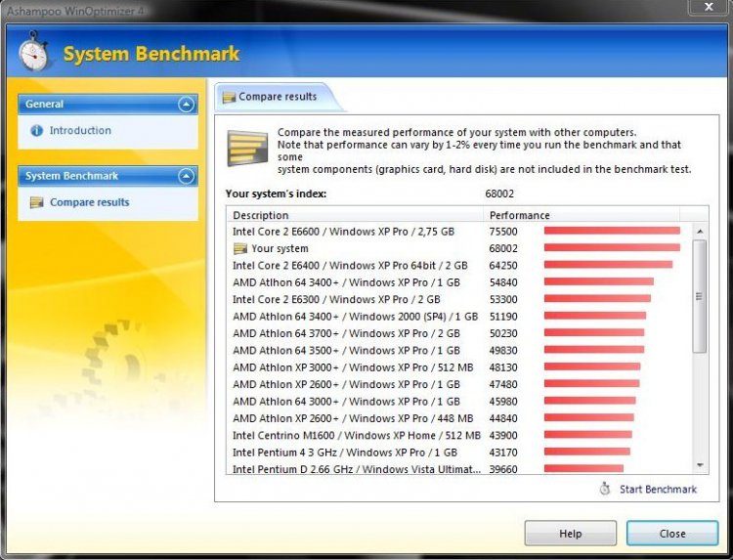733x560 pixels.
Task: Select the Intel Core 2 E6300 row
Action: (x=458, y=299)
